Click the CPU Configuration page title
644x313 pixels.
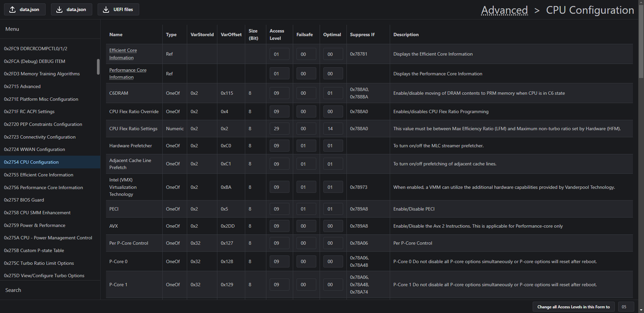pos(590,10)
